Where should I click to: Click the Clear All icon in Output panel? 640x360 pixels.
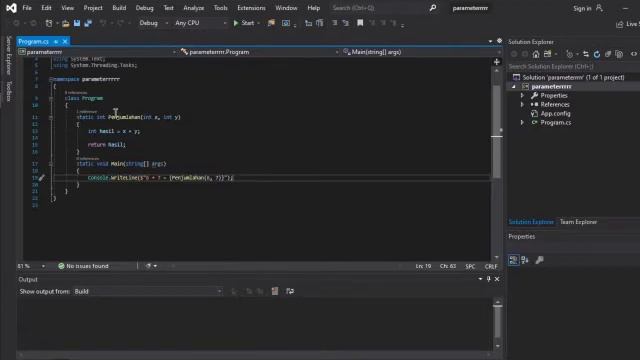275,291
